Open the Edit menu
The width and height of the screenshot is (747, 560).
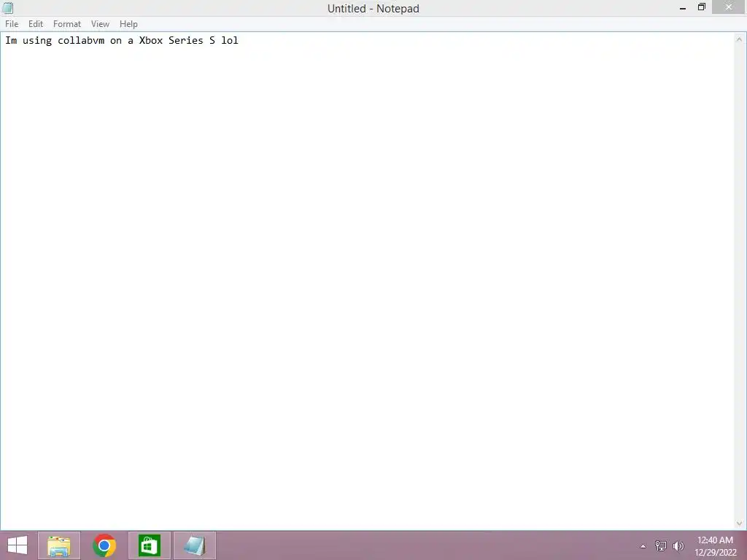point(36,24)
